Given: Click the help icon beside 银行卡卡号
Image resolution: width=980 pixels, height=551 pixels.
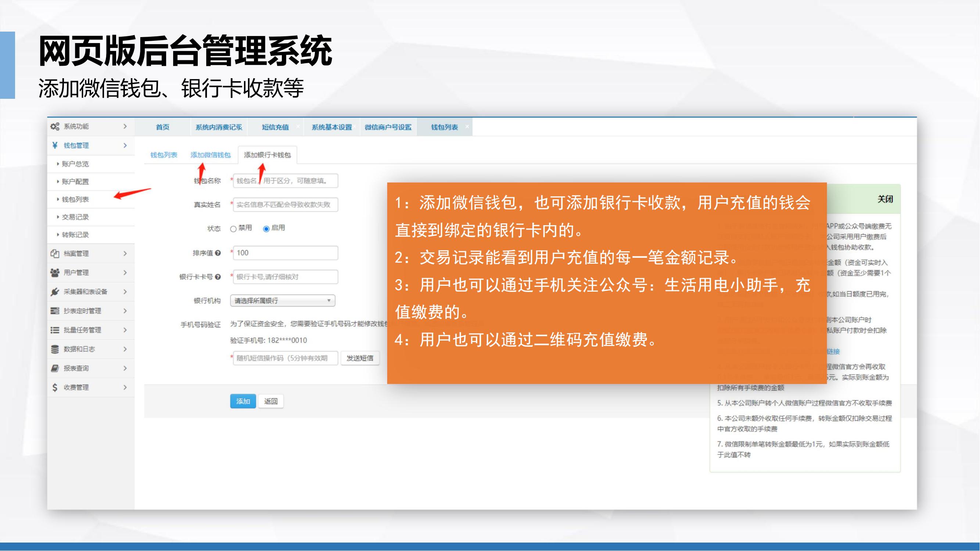Looking at the screenshot, I should click(218, 277).
